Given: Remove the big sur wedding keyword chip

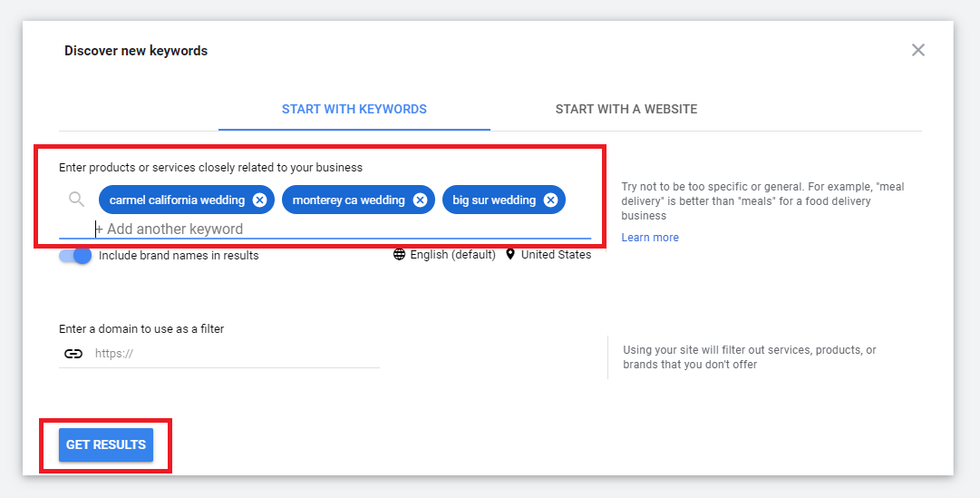Looking at the screenshot, I should pyautogui.click(x=550, y=200).
